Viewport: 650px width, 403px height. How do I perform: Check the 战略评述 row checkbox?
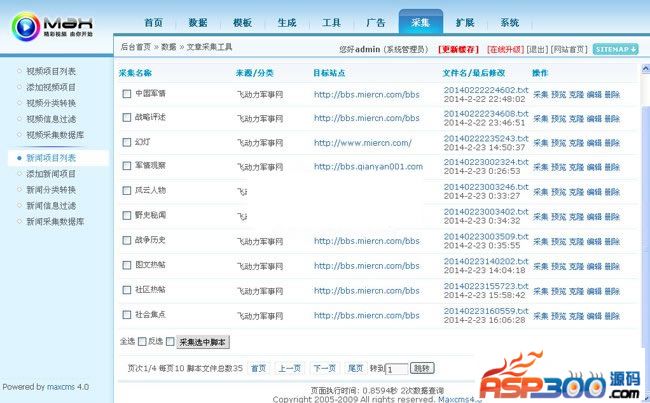pyautogui.click(x=127, y=118)
